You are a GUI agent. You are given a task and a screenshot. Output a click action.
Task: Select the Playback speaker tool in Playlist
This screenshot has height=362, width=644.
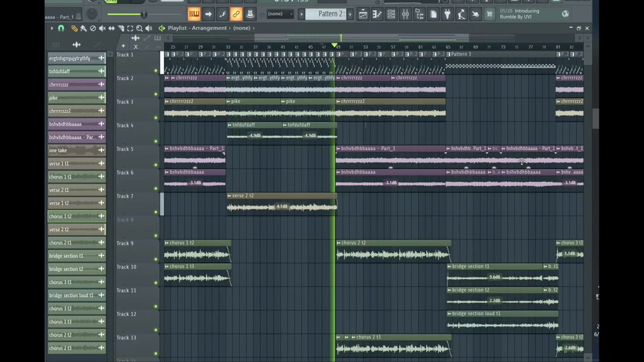pos(148,28)
